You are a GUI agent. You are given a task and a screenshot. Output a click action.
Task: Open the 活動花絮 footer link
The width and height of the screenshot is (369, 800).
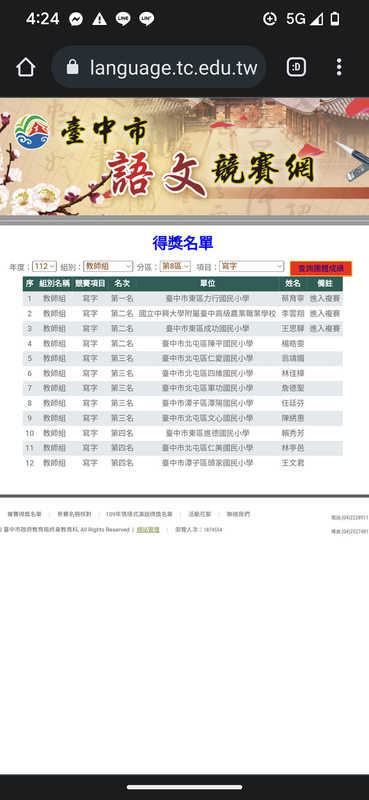point(200,514)
